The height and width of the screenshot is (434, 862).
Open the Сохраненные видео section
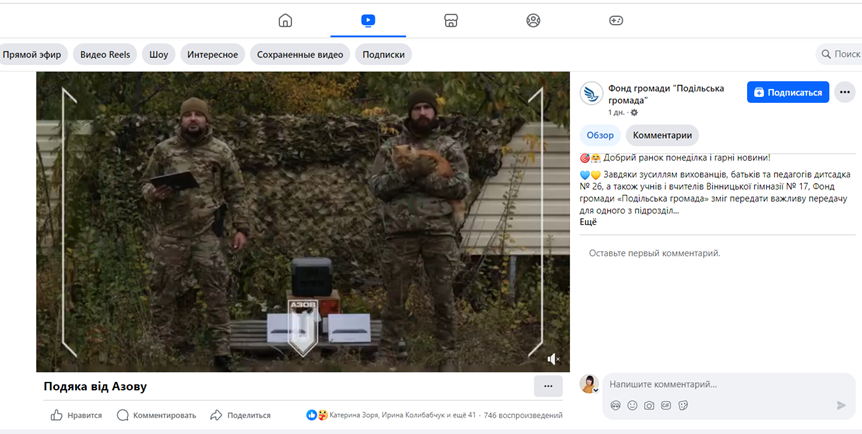point(300,55)
